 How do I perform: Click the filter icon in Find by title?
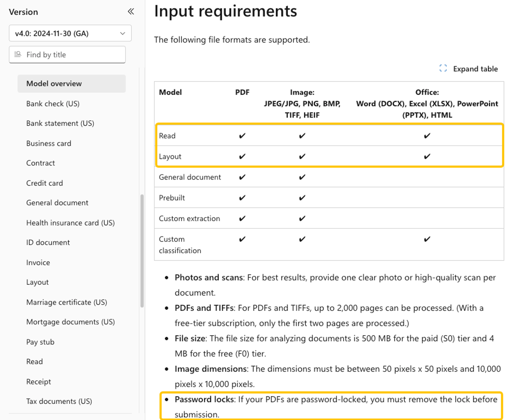click(x=18, y=55)
